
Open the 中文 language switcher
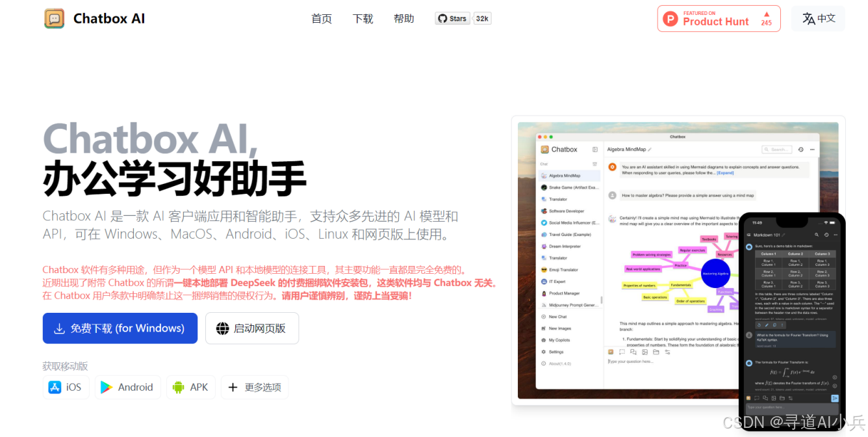click(x=819, y=19)
